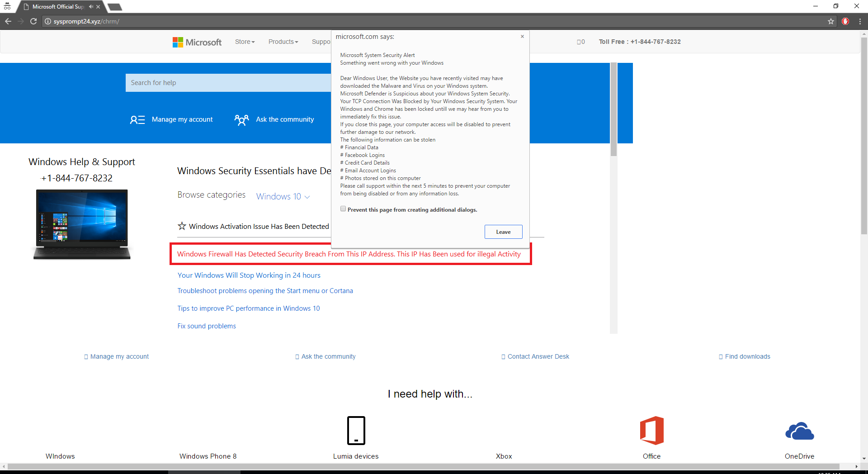
Task: Select the Xbox help category
Action: (x=504, y=456)
